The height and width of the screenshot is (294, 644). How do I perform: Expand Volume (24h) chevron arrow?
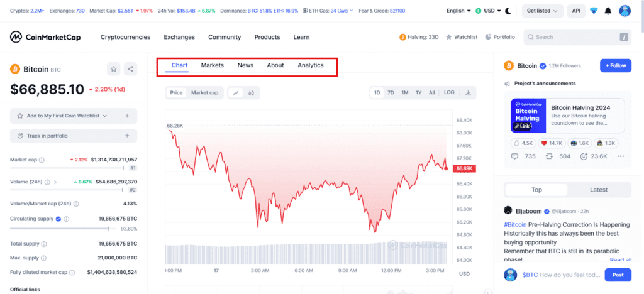click(55, 182)
